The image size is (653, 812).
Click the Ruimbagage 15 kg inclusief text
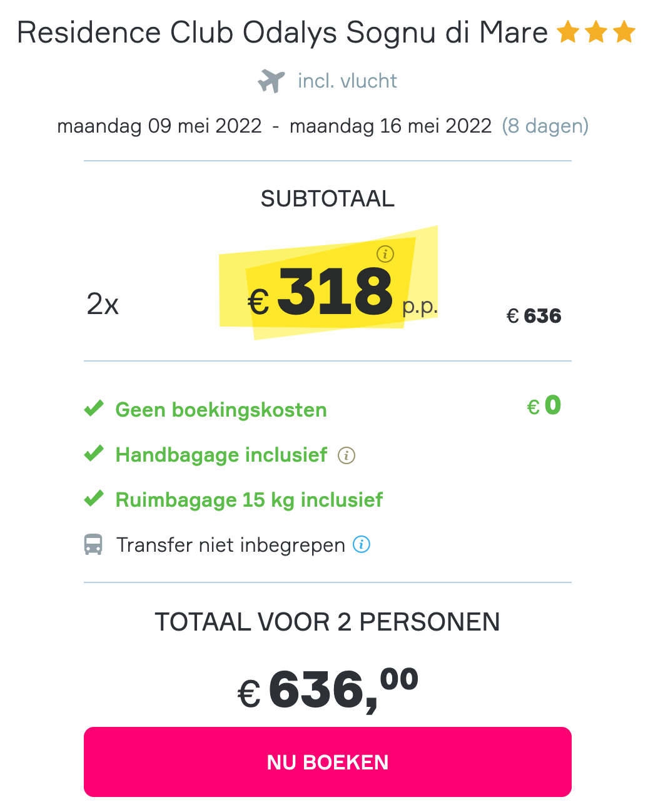[x=249, y=500]
